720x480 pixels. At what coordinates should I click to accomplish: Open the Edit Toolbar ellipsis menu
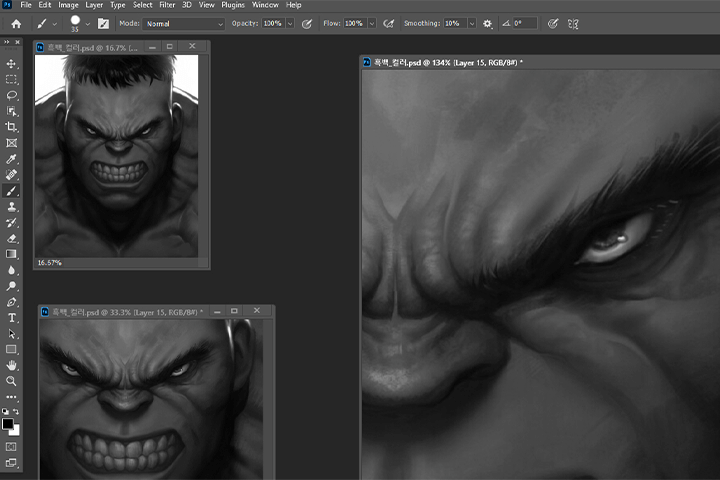point(11,396)
